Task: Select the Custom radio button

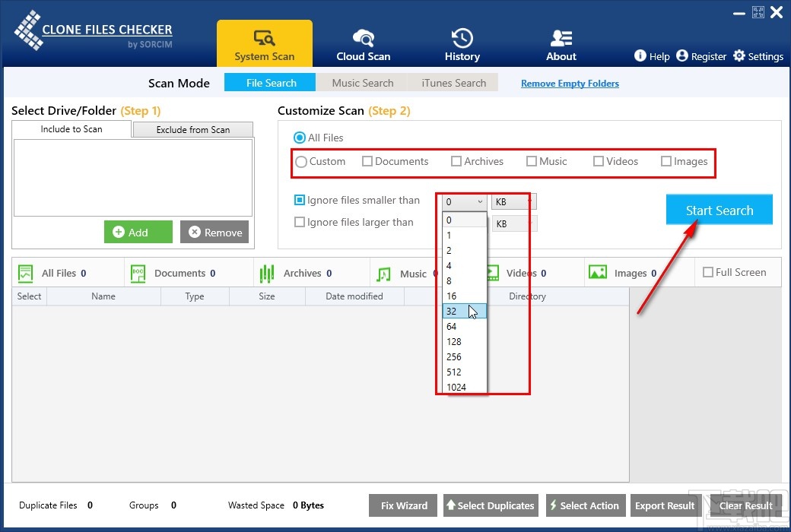Action: coord(301,161)
